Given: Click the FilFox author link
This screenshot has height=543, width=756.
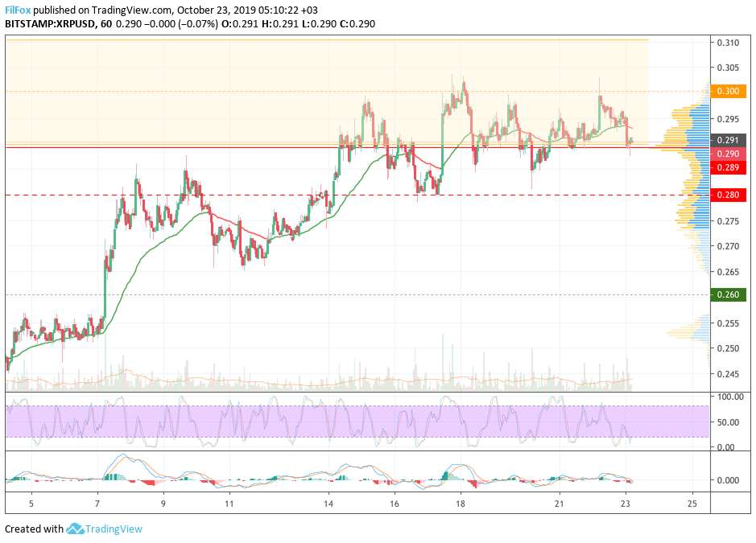Looking at the screenshot, I should pos(18,10).
